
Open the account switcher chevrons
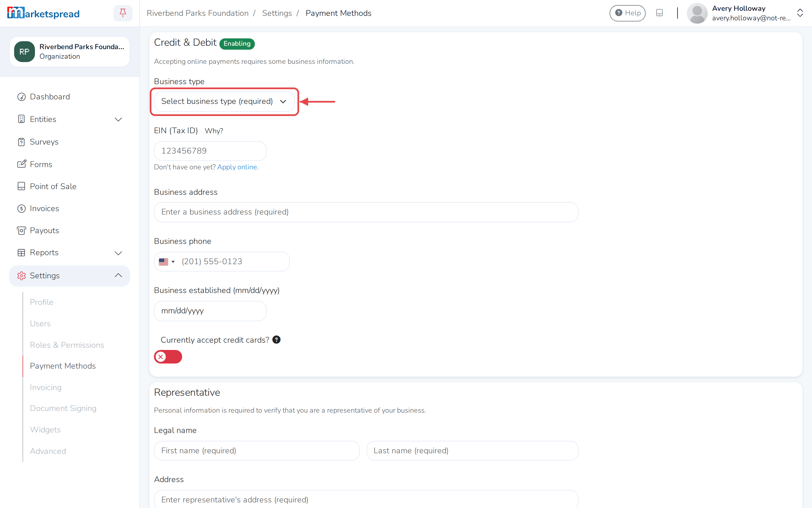[800, 13]
